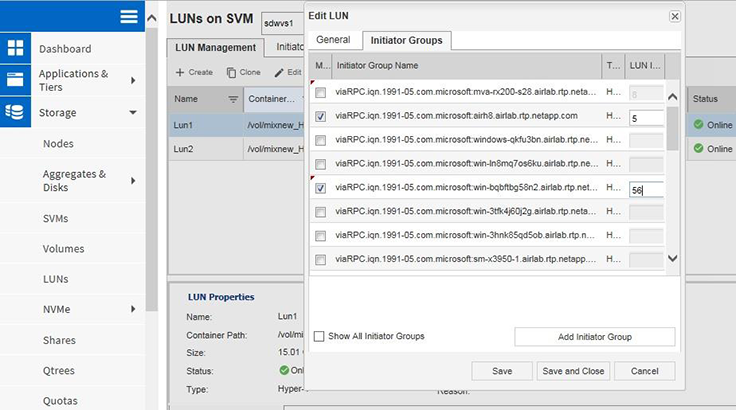Click the Create plus icon

coord(180,72)
